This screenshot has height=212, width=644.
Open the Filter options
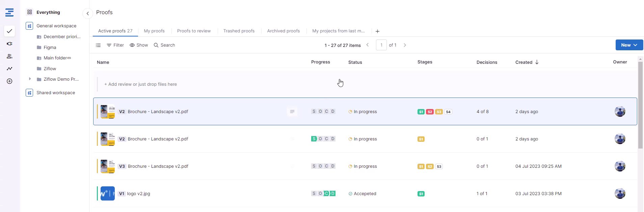point(115,45)
